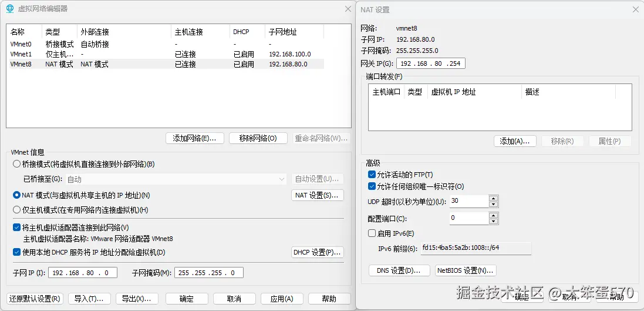This screenshot has width=644, height=311.
Task: Increase 配置端口 value with up arrow
Action: [x=494, y=215]
